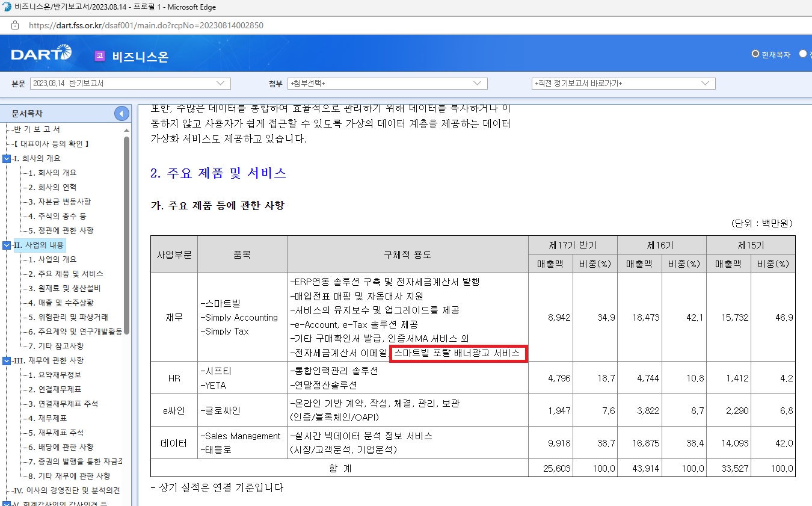Select 1. 사업의 개요 tree item
The width and height of the screenshot is (812, 506).
tap(52, 259)
